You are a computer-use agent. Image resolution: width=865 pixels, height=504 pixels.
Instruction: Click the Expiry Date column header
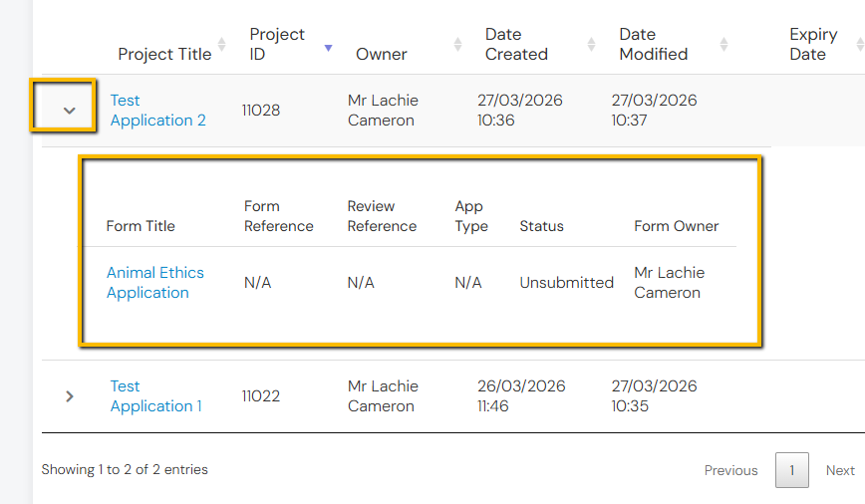[x=812, y=44]
